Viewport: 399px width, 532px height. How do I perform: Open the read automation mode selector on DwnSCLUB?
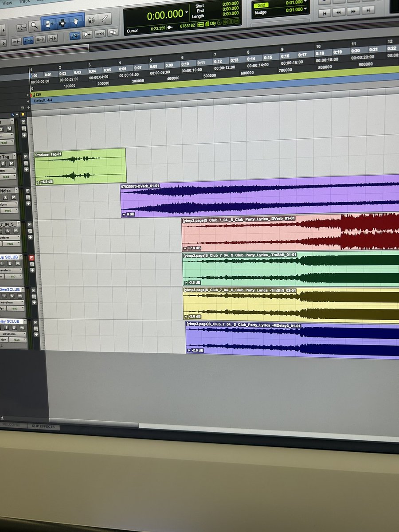point(16,308)
